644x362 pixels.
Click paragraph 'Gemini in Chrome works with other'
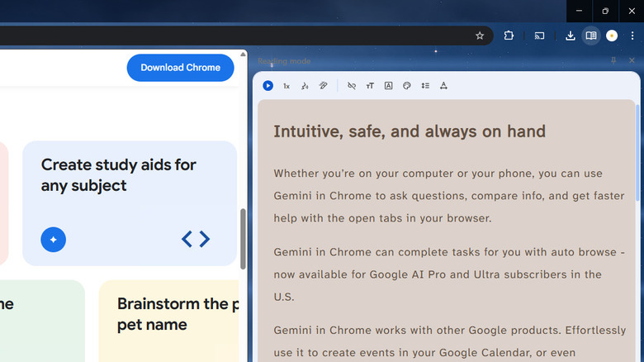coord(450,341)
